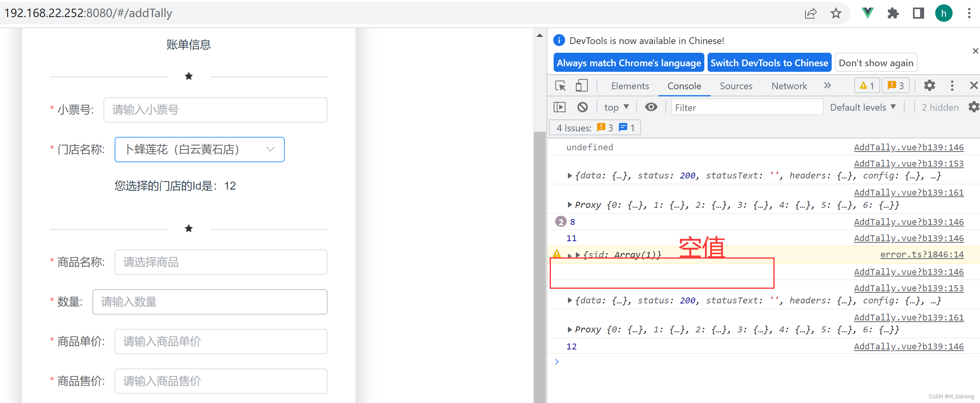Click the '2 hidden' messages indicator
The height and width of the screenshot is (403, 980).
940,107
